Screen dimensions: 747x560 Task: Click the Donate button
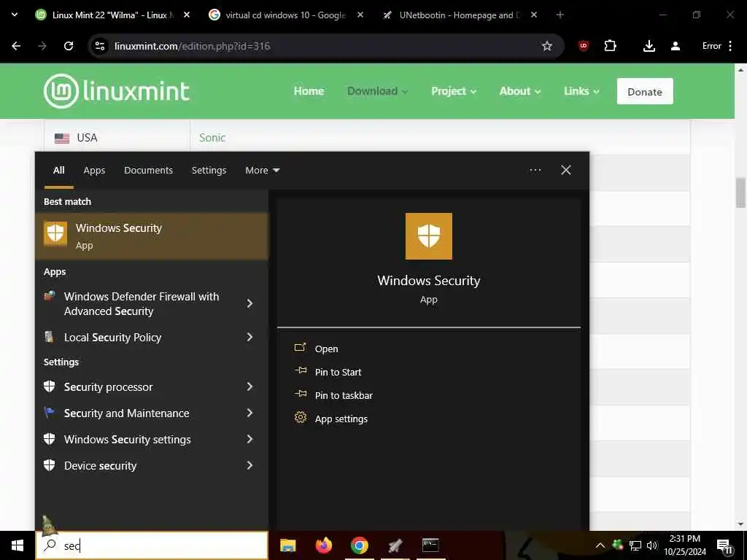(645, 91)
